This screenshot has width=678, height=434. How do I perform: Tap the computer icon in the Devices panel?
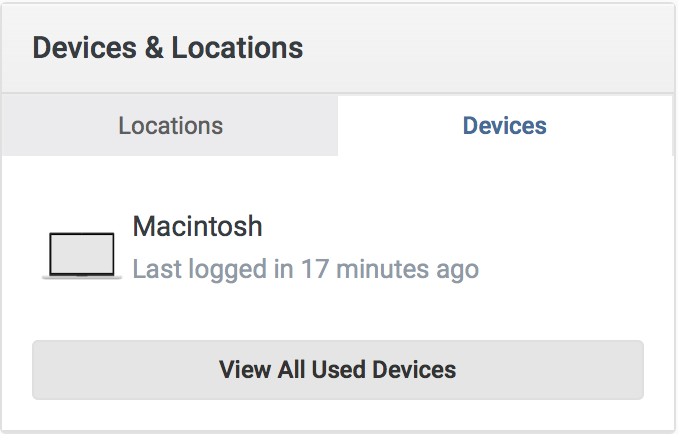82,255
